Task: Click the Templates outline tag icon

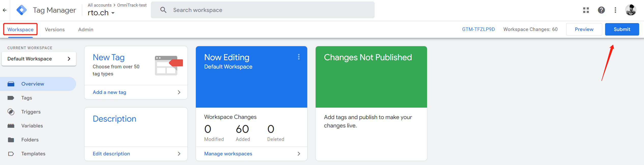Action: click(11, 154)
